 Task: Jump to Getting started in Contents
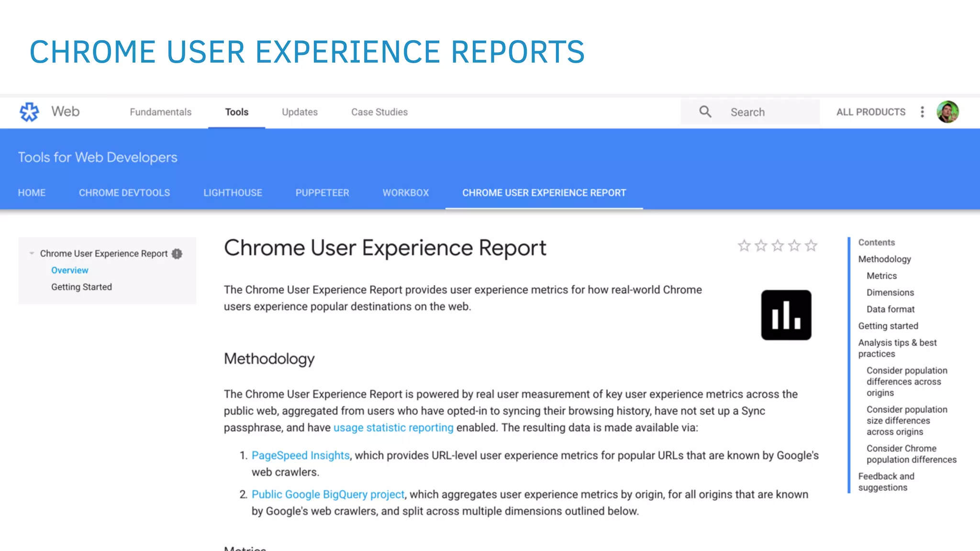(888, 326)
